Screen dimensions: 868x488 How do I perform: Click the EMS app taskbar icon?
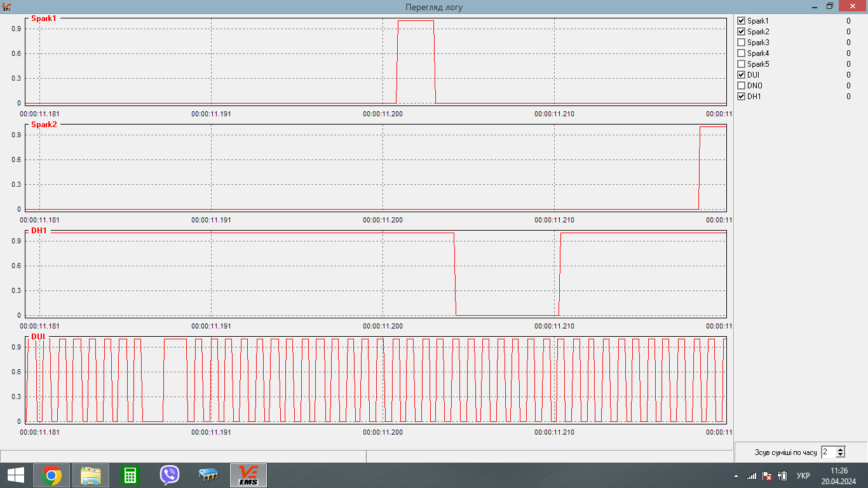click(x=248, y=475)
